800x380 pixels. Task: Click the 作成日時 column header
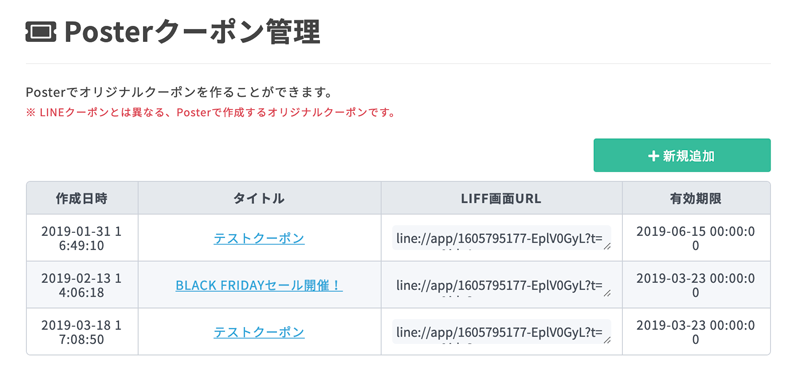coord(82,198)
